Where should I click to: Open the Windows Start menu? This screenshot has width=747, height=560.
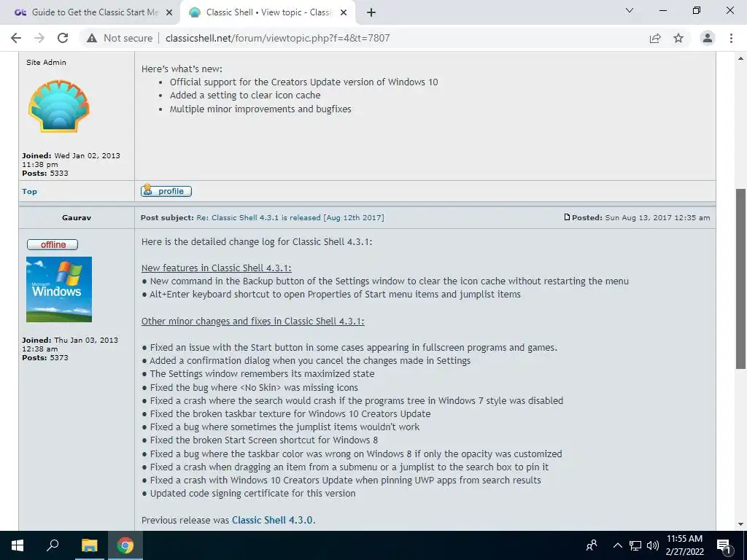18,545
